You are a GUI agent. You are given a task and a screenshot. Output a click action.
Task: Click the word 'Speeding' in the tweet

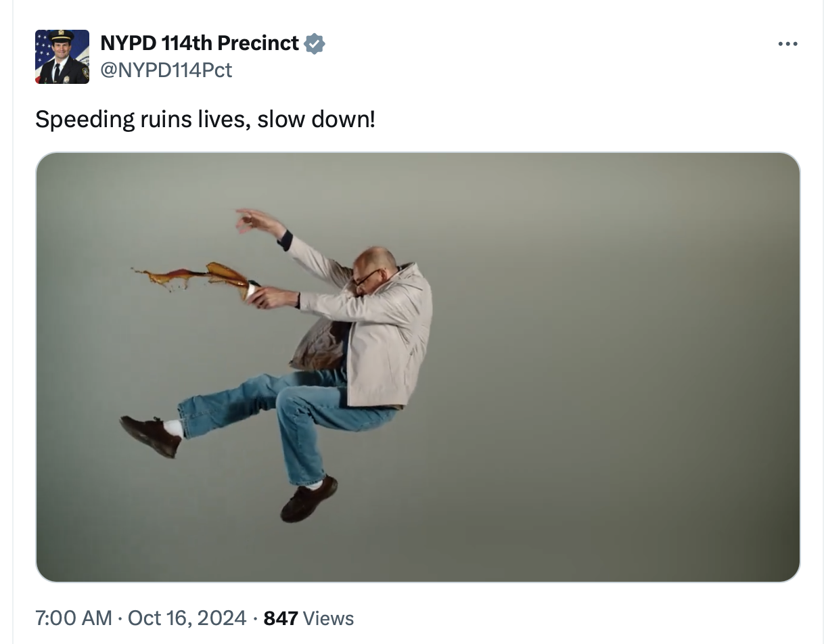[x=85, y=120]
